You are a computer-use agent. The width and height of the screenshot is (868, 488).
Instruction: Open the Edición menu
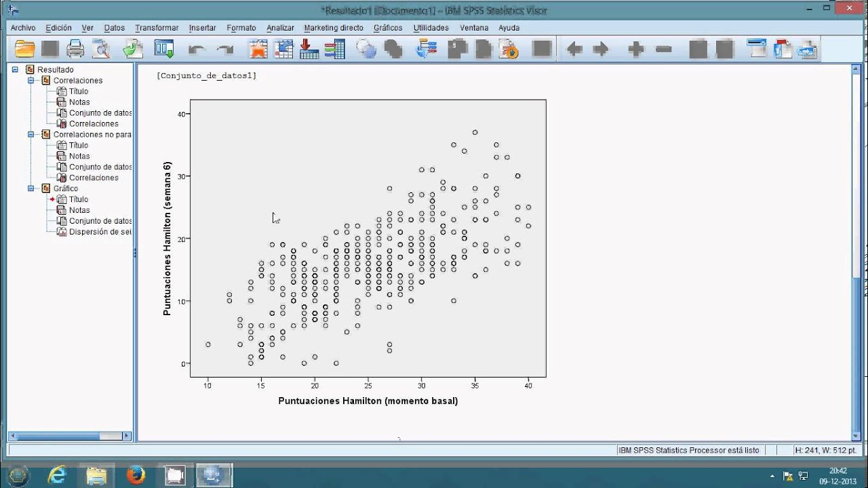(58, 28)
